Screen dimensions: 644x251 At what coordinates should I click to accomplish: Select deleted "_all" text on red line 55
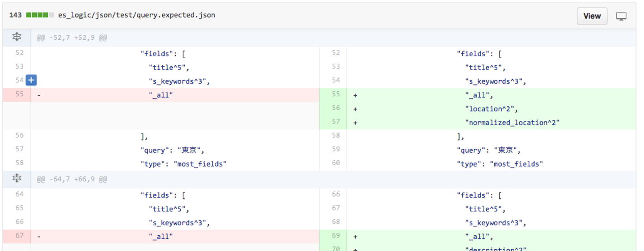[161, 95]
